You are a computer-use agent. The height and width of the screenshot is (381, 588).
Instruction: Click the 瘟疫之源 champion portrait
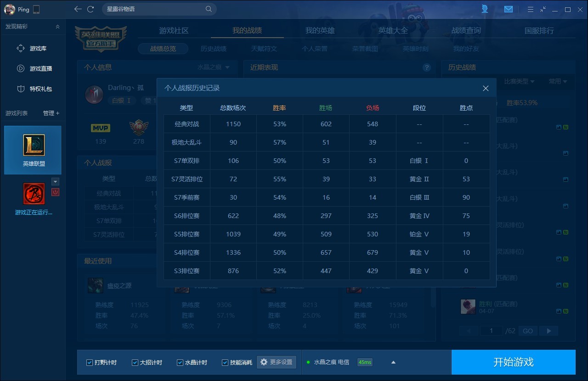tap(96, 285)
